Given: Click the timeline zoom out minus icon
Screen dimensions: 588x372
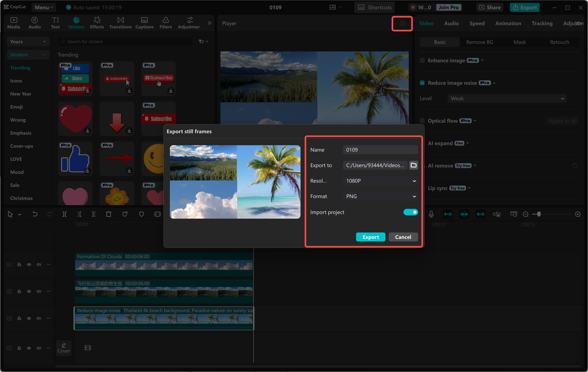Looking at the screenshot, I should [526, 214].
